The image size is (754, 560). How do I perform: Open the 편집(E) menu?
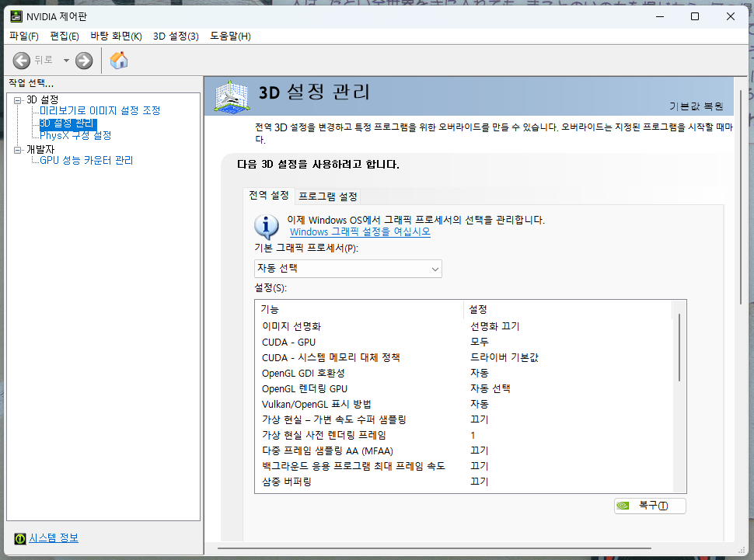pos(65,36)
